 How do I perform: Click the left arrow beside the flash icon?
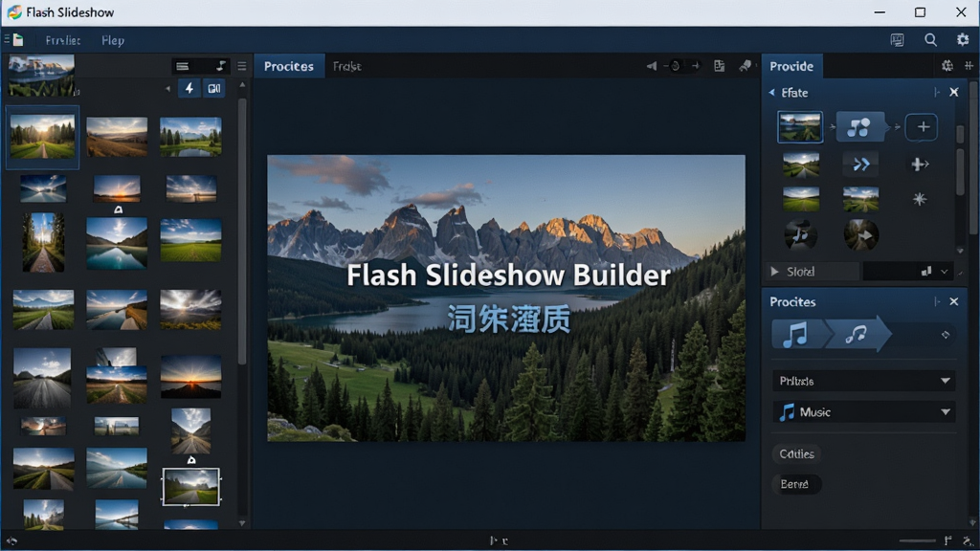pos(167,89)
